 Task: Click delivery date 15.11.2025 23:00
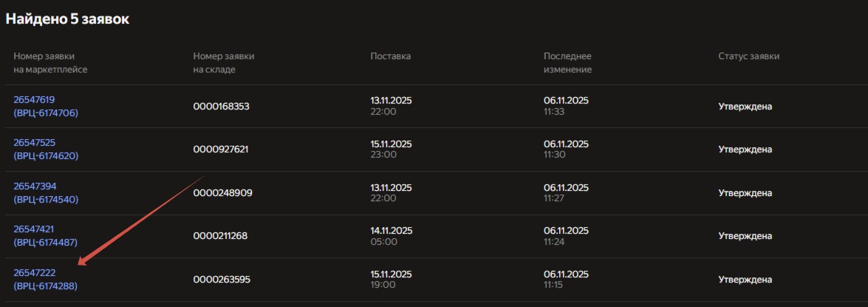pos(391,149)
